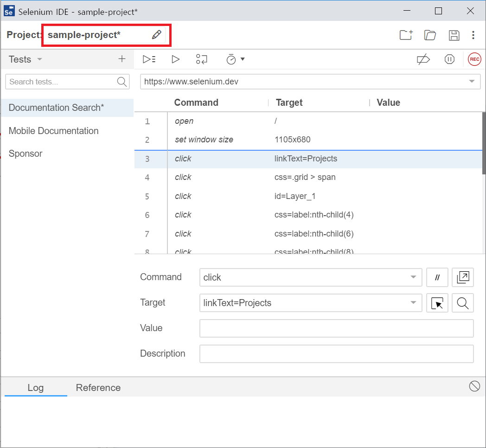Toggle disable breakpoints icon
Viewport: 486px width, 448px height.
click(423, 59)
